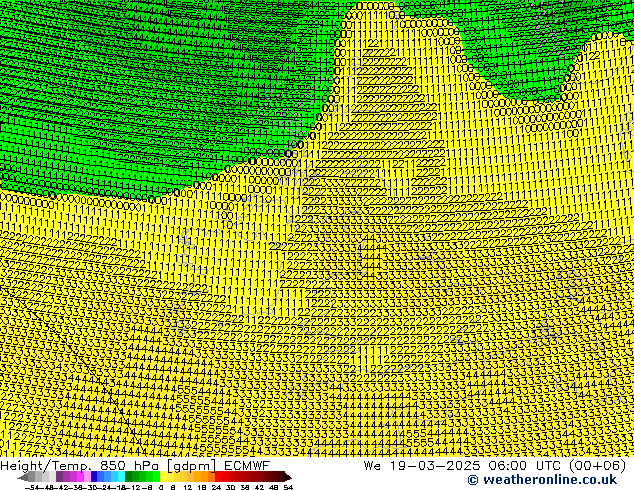
Task: Click the large green area in the map's top-left
Action: click(120, 90)
